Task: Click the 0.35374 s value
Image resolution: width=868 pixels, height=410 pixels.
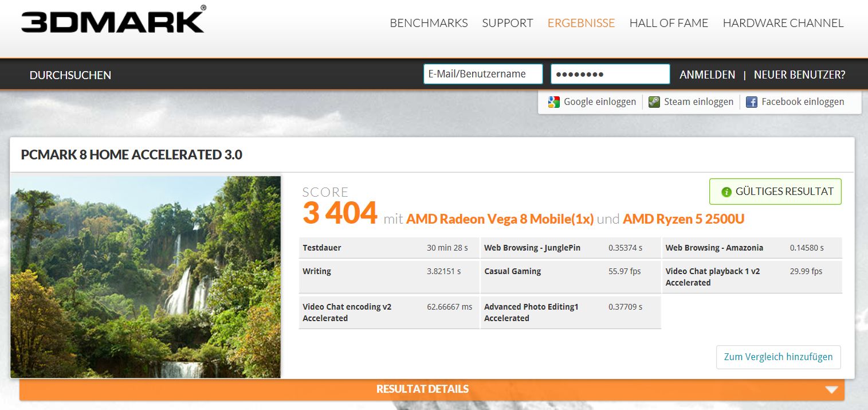Action: (626, 248)
